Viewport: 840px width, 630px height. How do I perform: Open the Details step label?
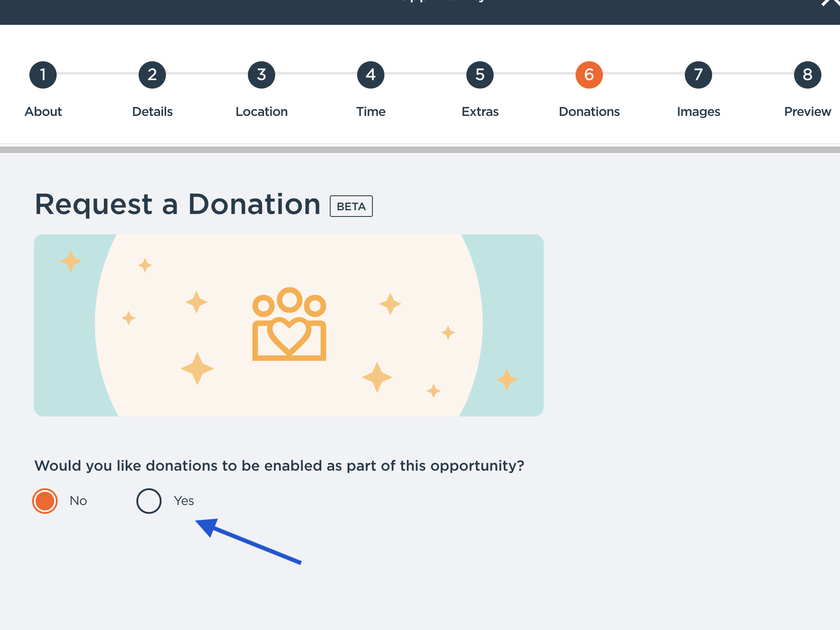tap(152, 112)
